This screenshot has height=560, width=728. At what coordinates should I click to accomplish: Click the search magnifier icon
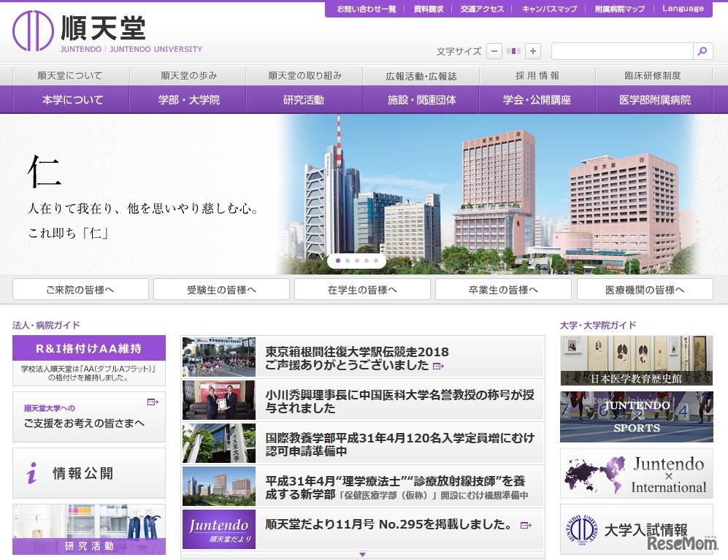(x=702, y=52)
